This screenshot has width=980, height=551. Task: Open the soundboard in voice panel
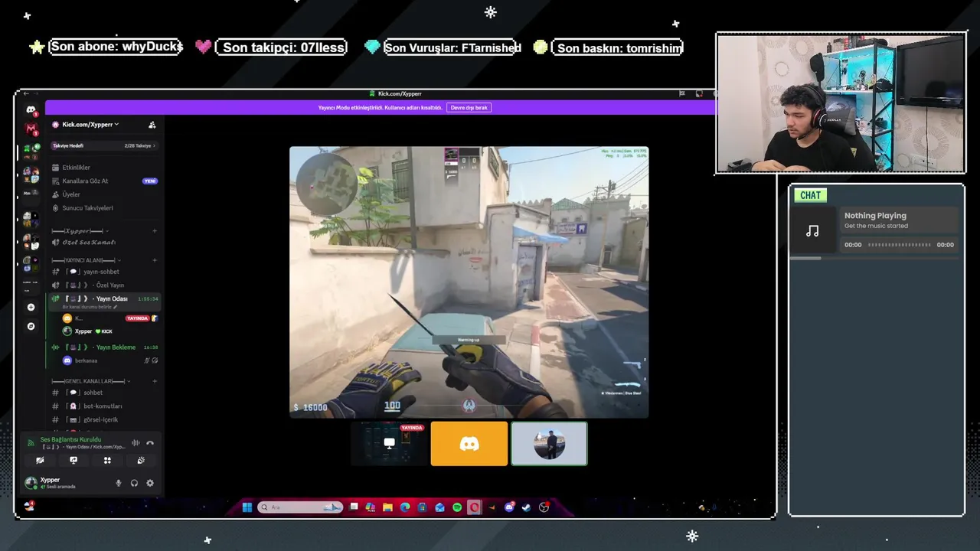coord(141,461)
